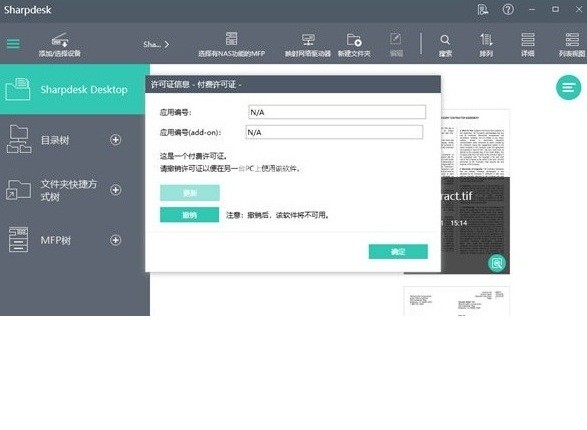This screenshot has width=587, height=430.
Task: Expand the Directory Tree plus button
Action: tap(116, 140)
